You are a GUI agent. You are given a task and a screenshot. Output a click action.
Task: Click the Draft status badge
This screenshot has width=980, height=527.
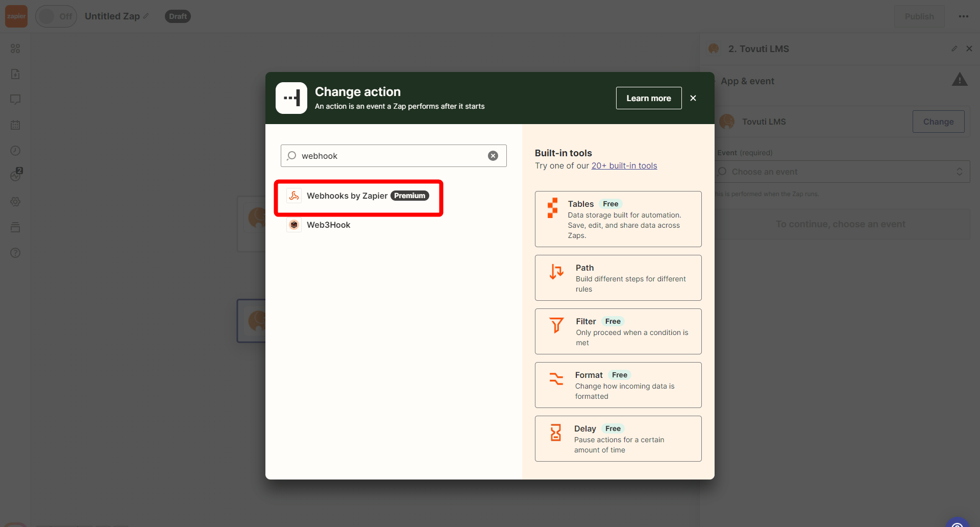click(x=178, y=16)
